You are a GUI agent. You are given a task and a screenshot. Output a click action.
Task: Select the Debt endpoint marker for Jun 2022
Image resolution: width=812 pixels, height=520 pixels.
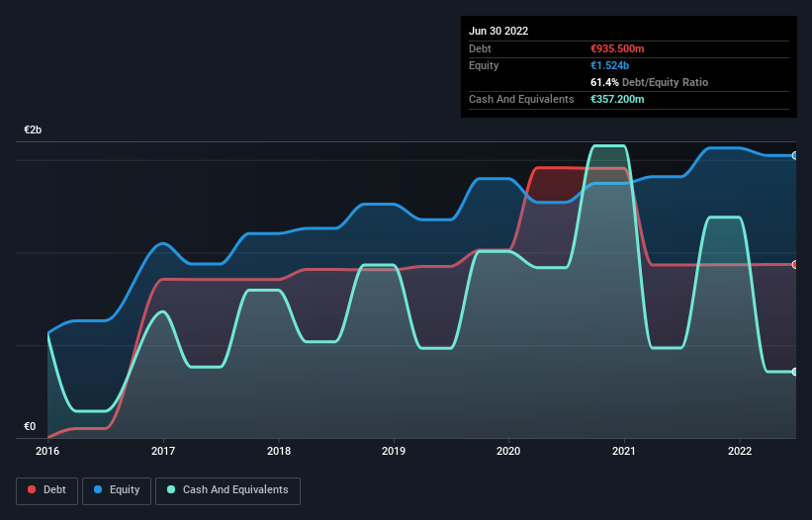pyautogui.click(x=795, y=264)
